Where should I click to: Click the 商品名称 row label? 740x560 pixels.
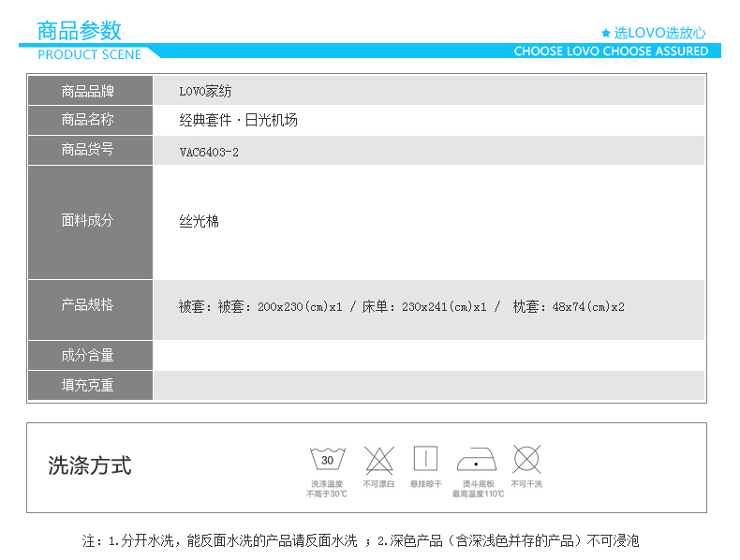[90, 120]
